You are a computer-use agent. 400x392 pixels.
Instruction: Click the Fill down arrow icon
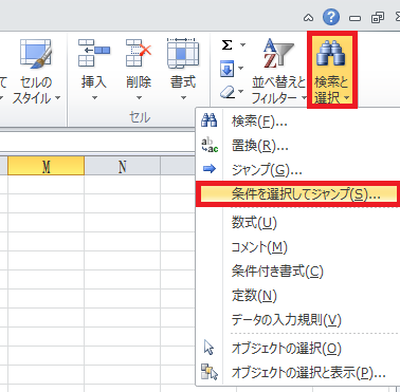click(x=227, y=69)
